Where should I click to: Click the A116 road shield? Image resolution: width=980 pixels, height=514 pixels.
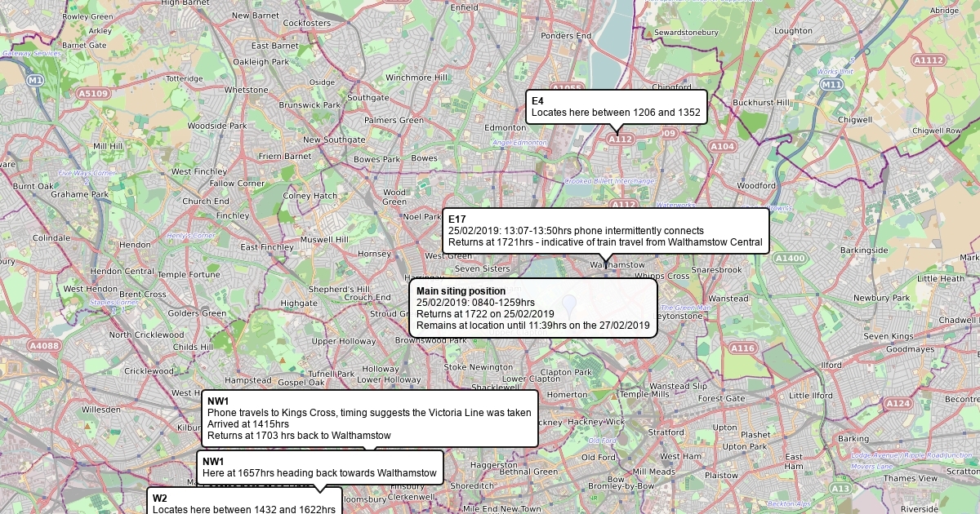tap(742, 348)
